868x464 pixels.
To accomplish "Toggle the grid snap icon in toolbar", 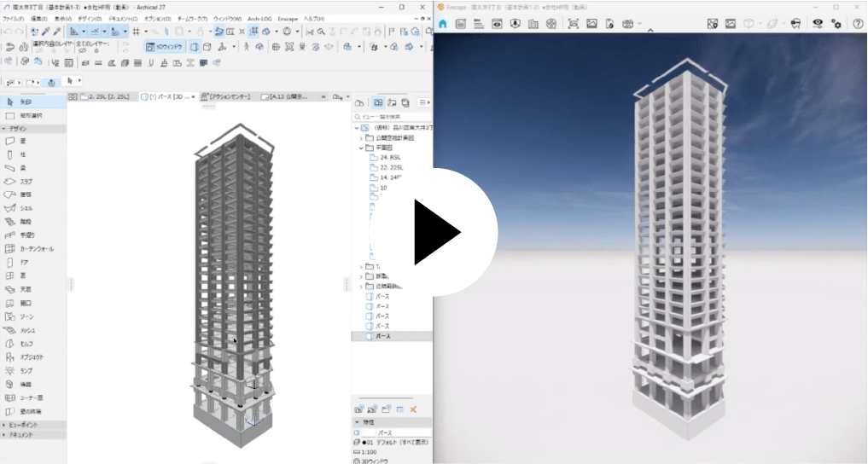I will click(x=136, y=32).
